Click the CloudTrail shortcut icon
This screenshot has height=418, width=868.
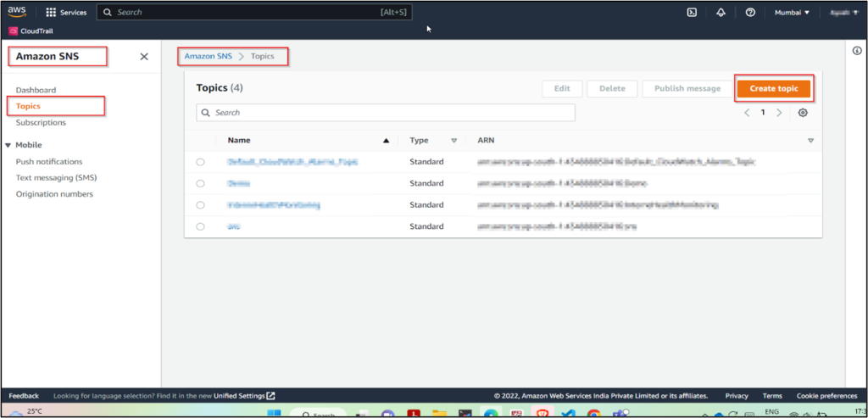tap(13, 31)
